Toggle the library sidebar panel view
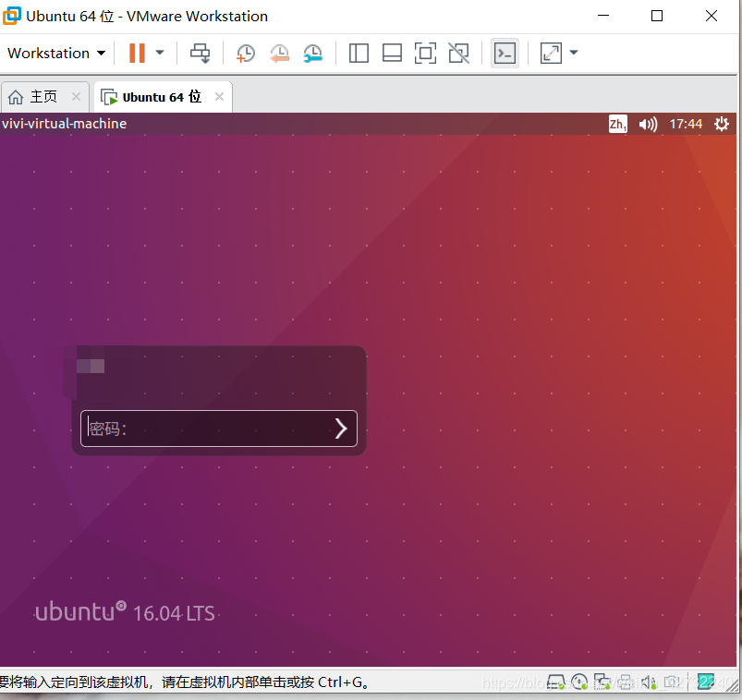Image resolution: width=742 pixels, height=700 pixels. (x=359, y=53)
